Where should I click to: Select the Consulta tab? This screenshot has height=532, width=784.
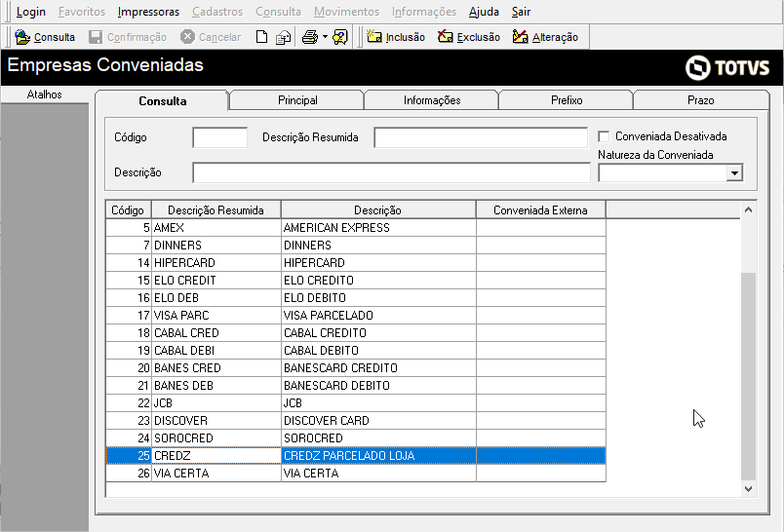point(163,100)
